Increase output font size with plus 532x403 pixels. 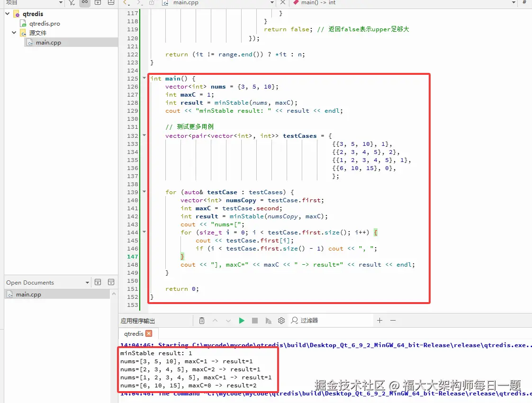pyautogui.click(x=379, y=320)
